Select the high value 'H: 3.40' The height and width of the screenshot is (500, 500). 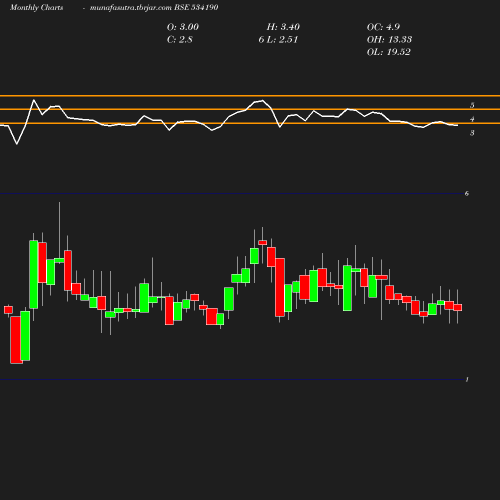coord(283,27)
